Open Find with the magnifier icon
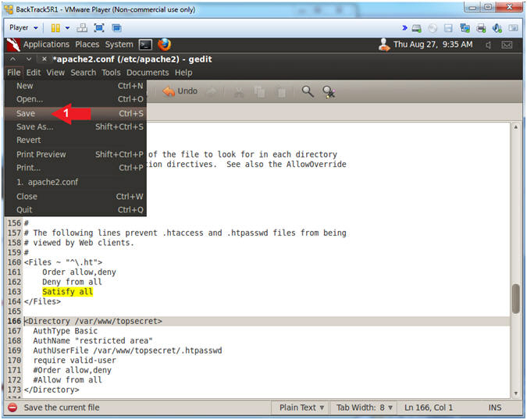 pyautogui.click(x=308, y=91)
